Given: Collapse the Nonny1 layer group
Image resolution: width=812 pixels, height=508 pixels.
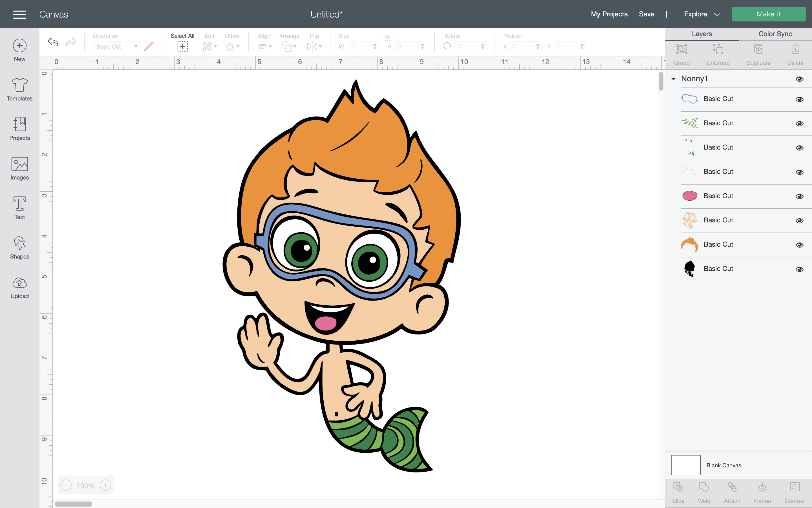Looking at the screenshot, I should coord(673,79).
